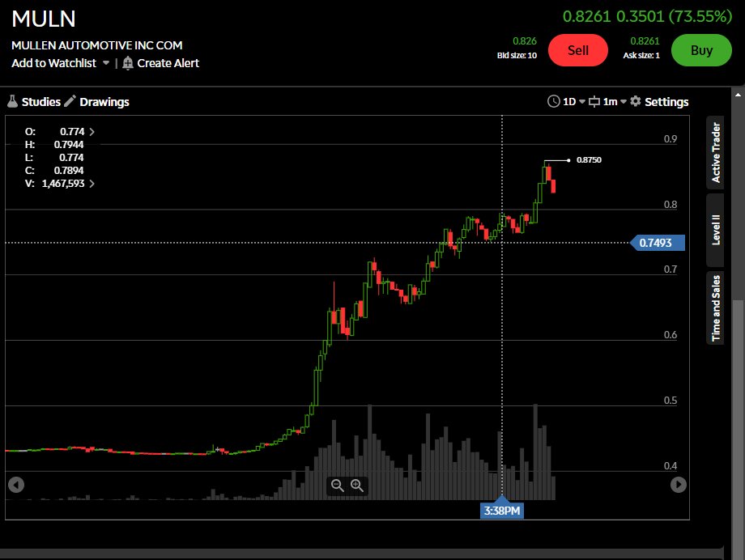
Task: Click the Settings label
Action: tap(666, 102)
